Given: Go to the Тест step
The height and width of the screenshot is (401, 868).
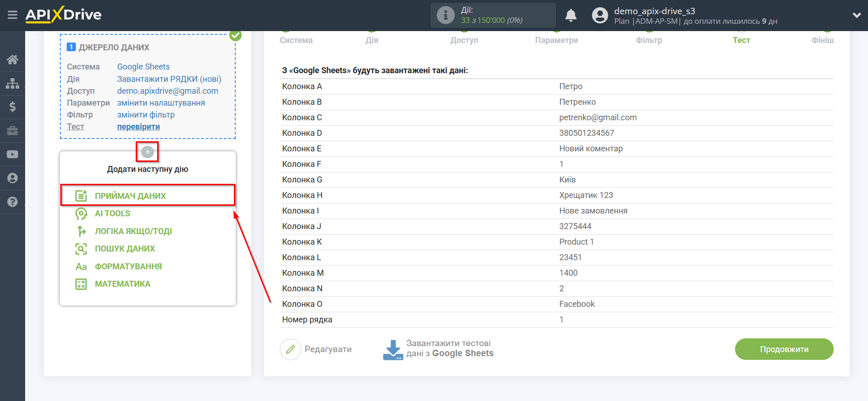Looking at the screenshot, I should tap(741, 40).
